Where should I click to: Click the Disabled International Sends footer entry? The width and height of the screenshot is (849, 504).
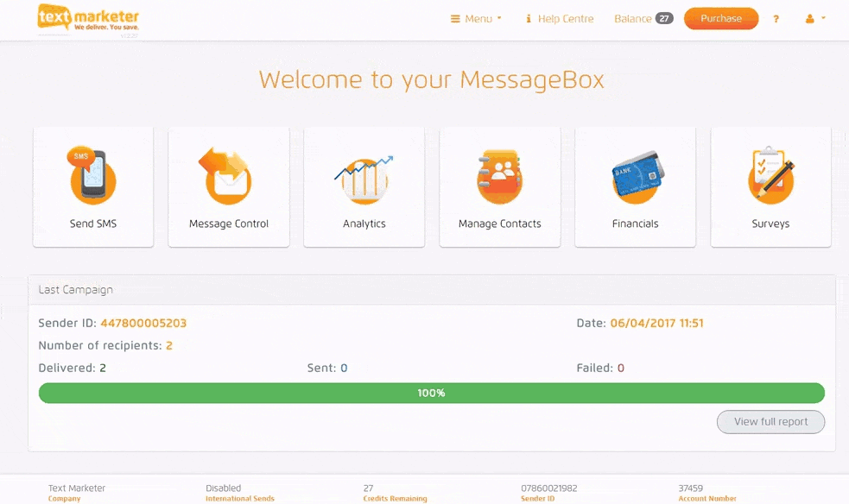point(240,493)
